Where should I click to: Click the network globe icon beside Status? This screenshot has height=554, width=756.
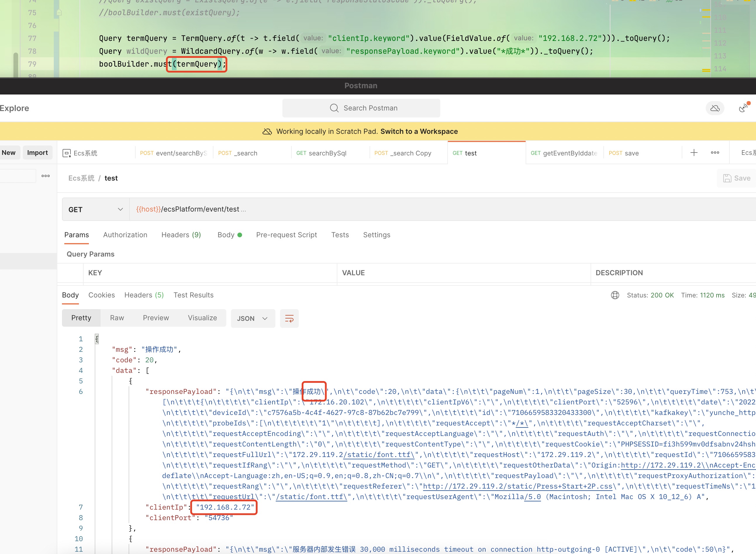pyautogui.click(x=615, y=295)
